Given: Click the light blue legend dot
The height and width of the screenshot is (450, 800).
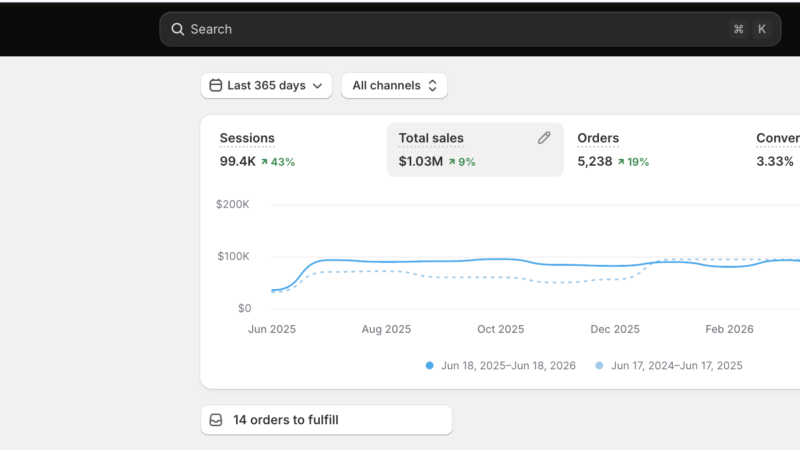Looking at the screenshot, I should coord(599,365).
